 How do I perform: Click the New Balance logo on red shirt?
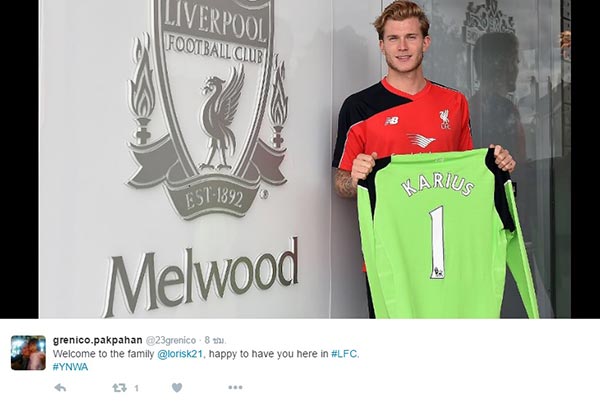[391, 121]
